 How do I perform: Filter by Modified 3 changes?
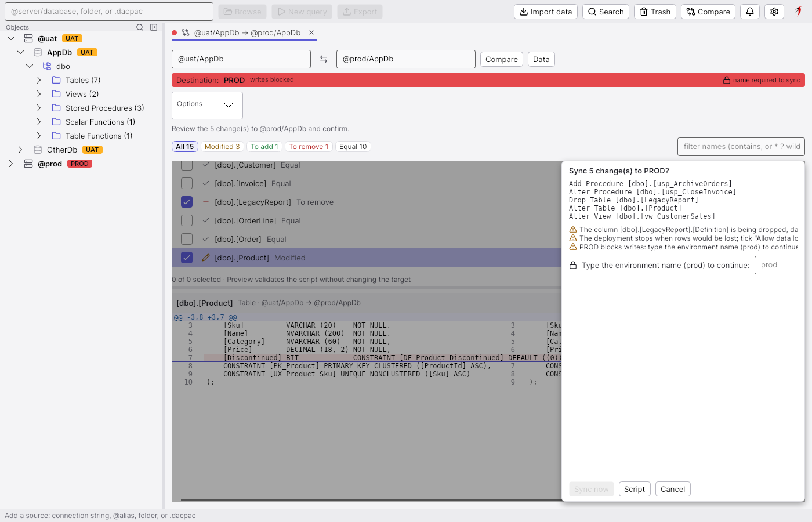pyautogui.click(x=222, y=147)
